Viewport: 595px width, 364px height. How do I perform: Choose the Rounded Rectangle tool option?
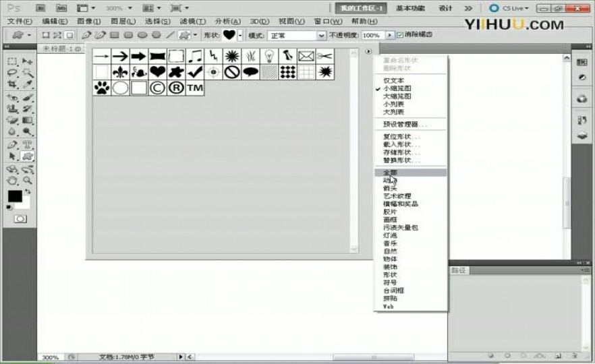129,35
